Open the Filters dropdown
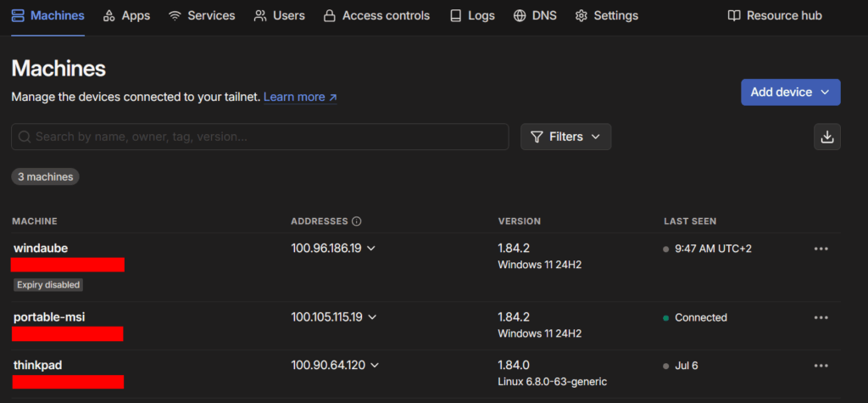Image resolution: width=868 pixels, height=403 pixels. pos(565,137)
